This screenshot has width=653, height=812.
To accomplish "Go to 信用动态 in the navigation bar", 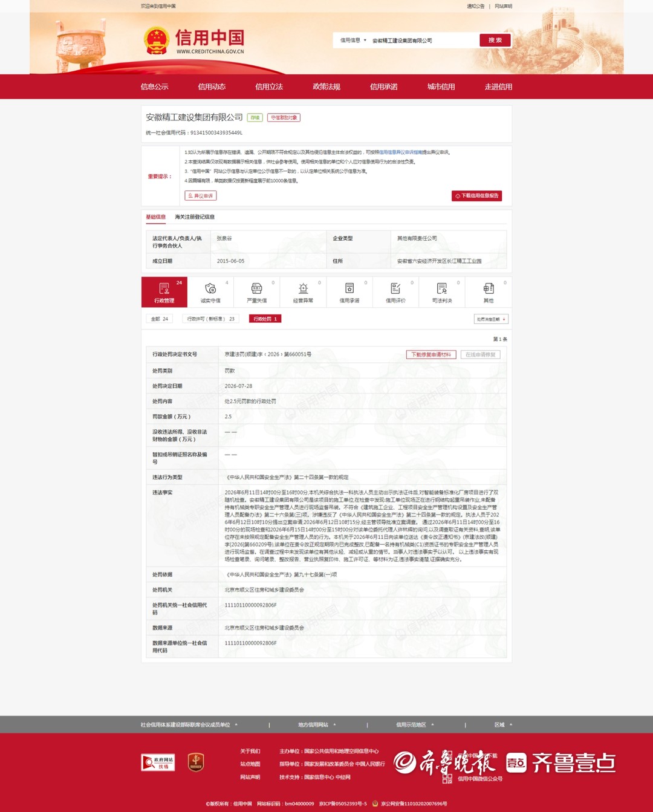I will tap(212, 86).
